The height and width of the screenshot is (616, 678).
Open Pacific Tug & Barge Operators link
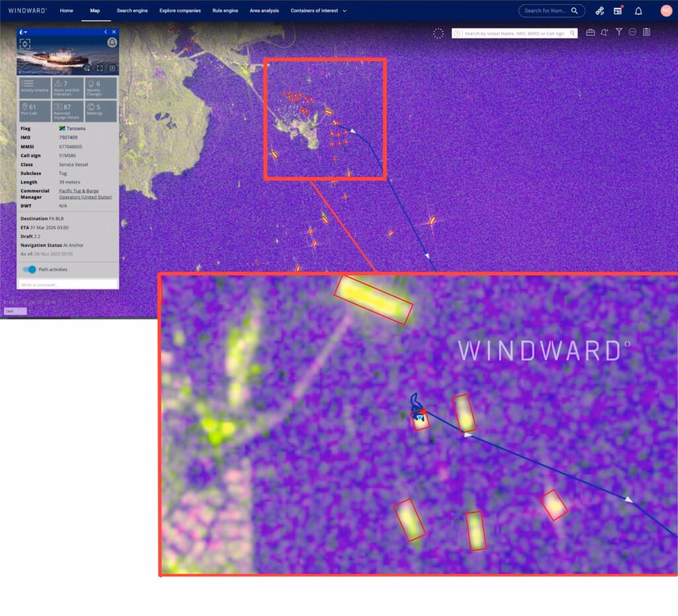pos(85,194)
